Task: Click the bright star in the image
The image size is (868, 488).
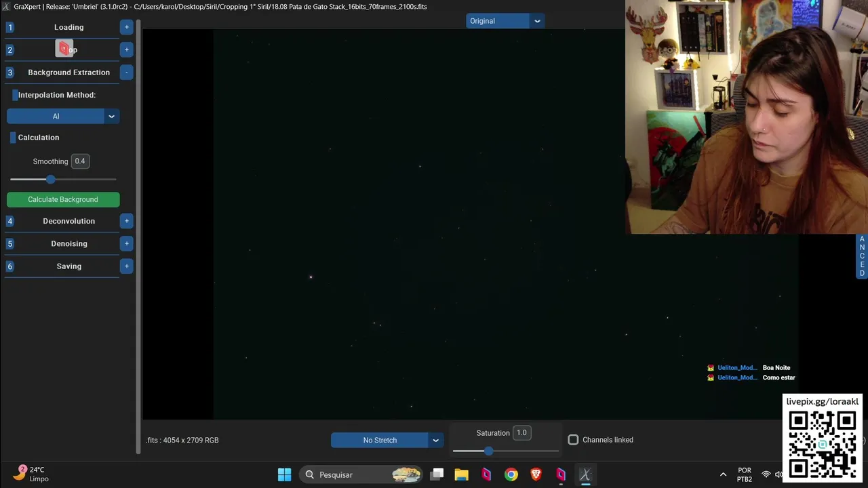Action: 311,277
